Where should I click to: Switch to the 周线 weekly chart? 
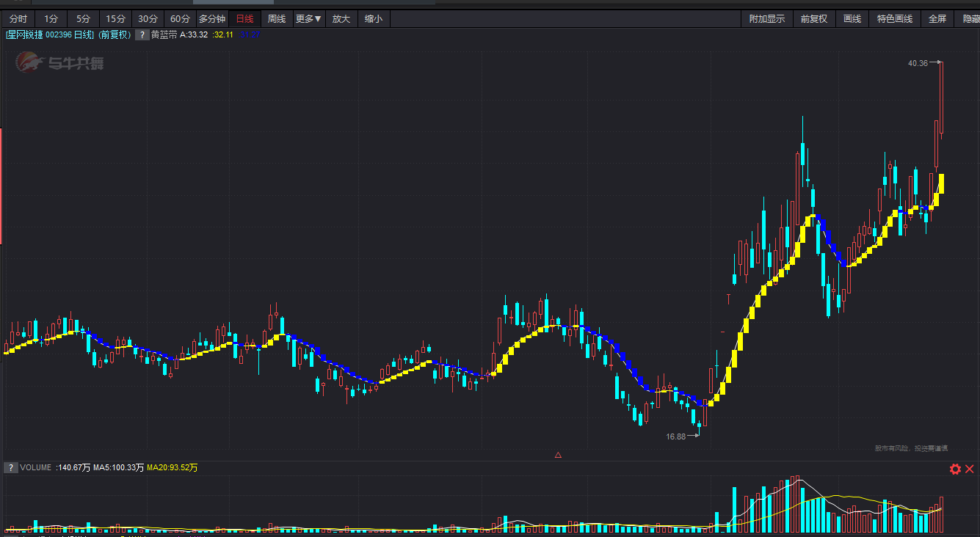277,19
